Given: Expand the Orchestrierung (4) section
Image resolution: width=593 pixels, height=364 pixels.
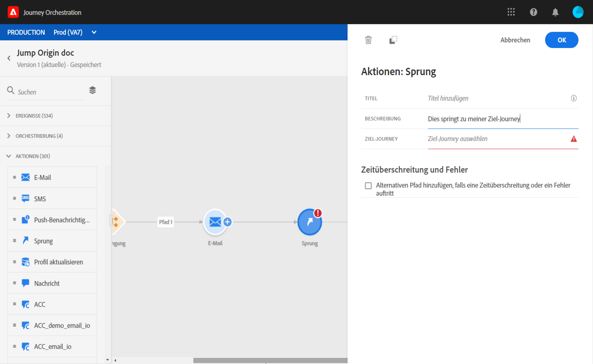Looking at the screenshot, I should tap(9, 136).
